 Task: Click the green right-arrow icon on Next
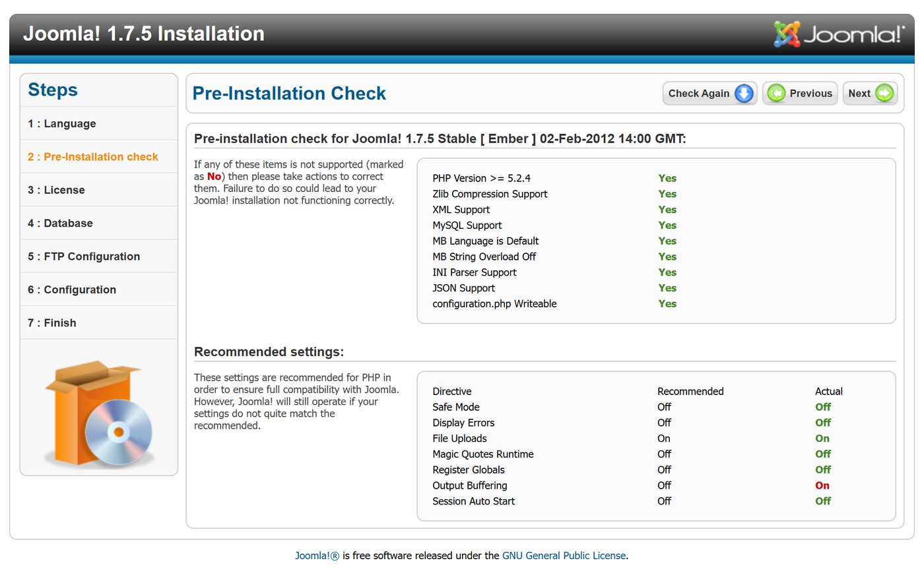point(884,94)
